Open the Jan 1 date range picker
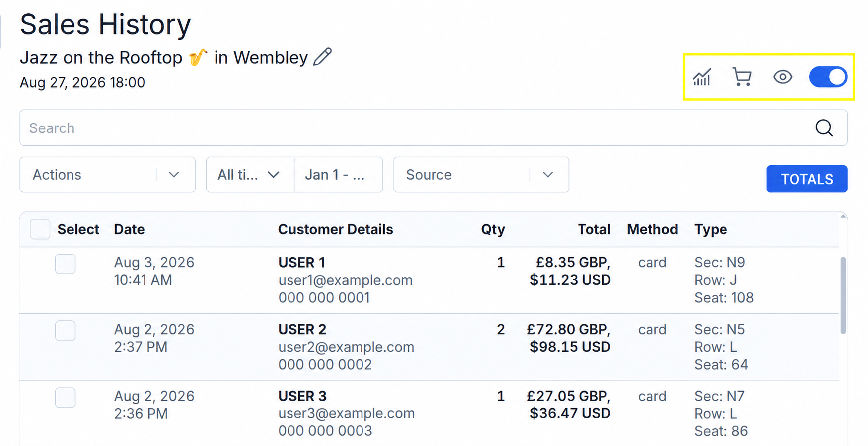The height and width of the screenshot is (446, 868). 338,175
